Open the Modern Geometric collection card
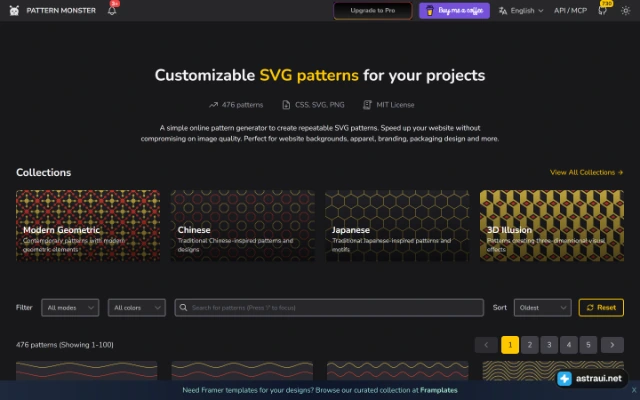Image resolution: width=640 pixels, height=400 pixels. 88,226
